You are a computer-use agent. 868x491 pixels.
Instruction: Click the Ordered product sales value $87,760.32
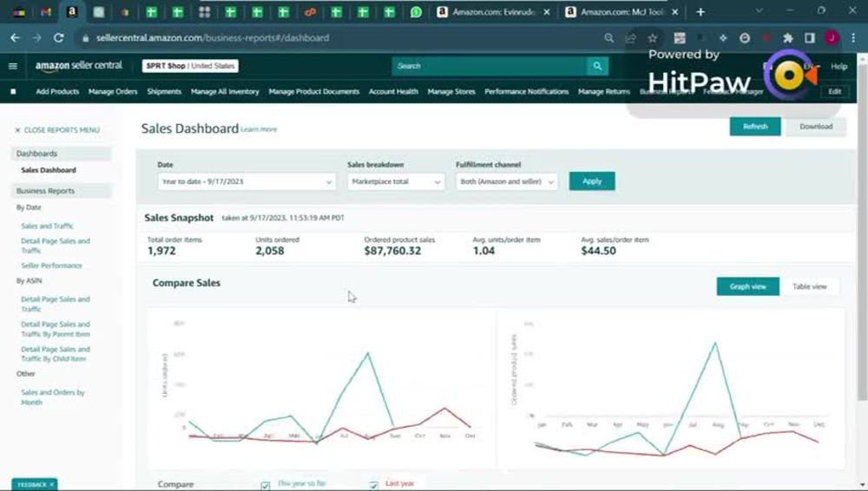[392, 251]
